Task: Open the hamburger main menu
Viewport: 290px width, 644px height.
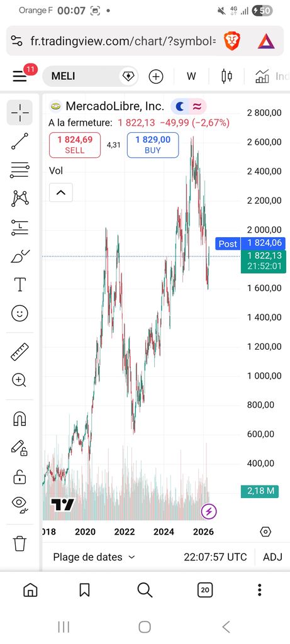Action: coord(20,76)
